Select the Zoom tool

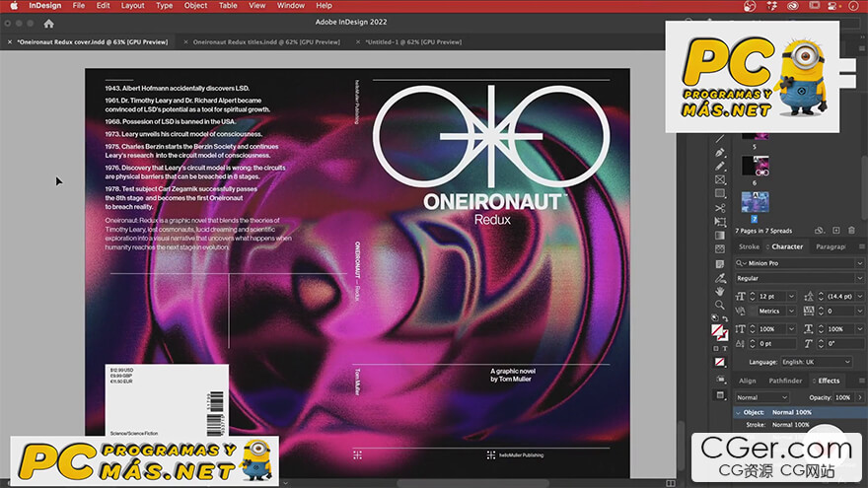720,305
